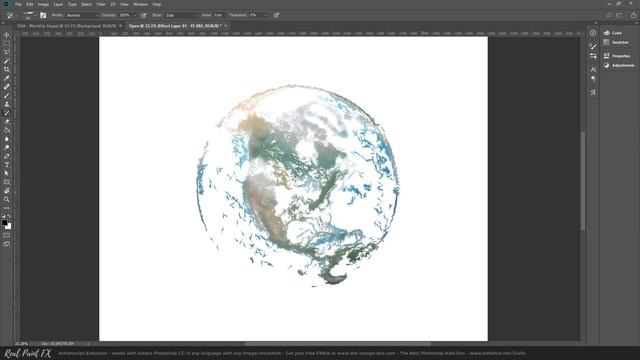Screen dimensions: 640x360
Task: Click the Share image icon
Action: point(633,15)
